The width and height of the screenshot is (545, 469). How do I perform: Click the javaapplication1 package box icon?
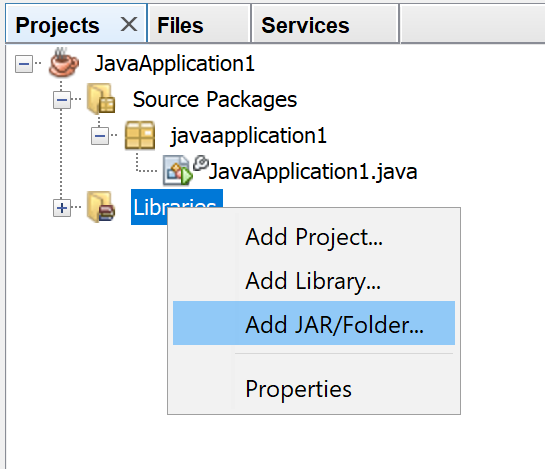tap(140, 135)
